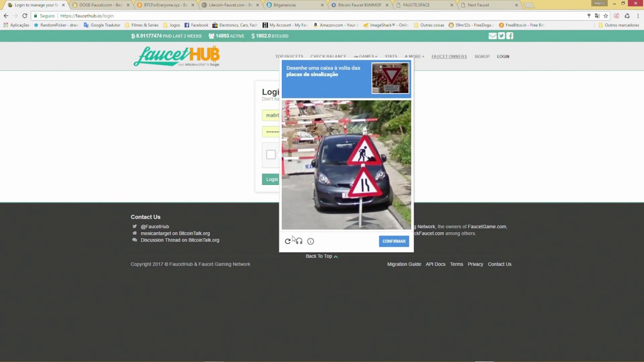The height and width of the screenshot is (362, 644).
Task: Switch to the Litecoin-Faucet.com tab
Action: (230, 5)
